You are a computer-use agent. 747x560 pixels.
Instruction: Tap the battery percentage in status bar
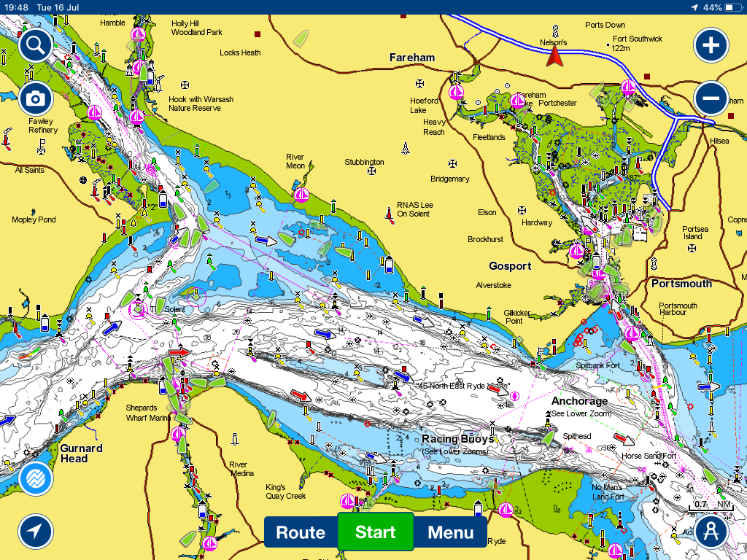click(x=713, y=7)
